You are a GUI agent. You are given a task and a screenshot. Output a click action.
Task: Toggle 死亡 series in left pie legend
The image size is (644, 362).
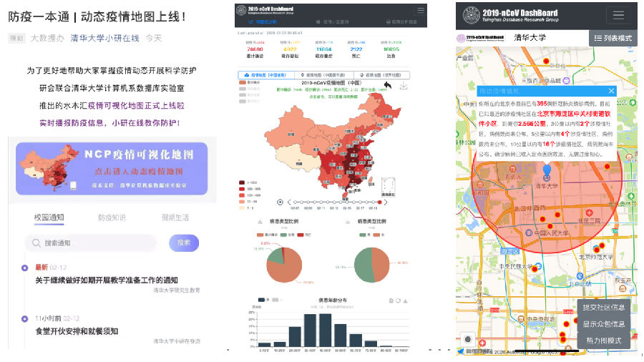pos(304,235)
